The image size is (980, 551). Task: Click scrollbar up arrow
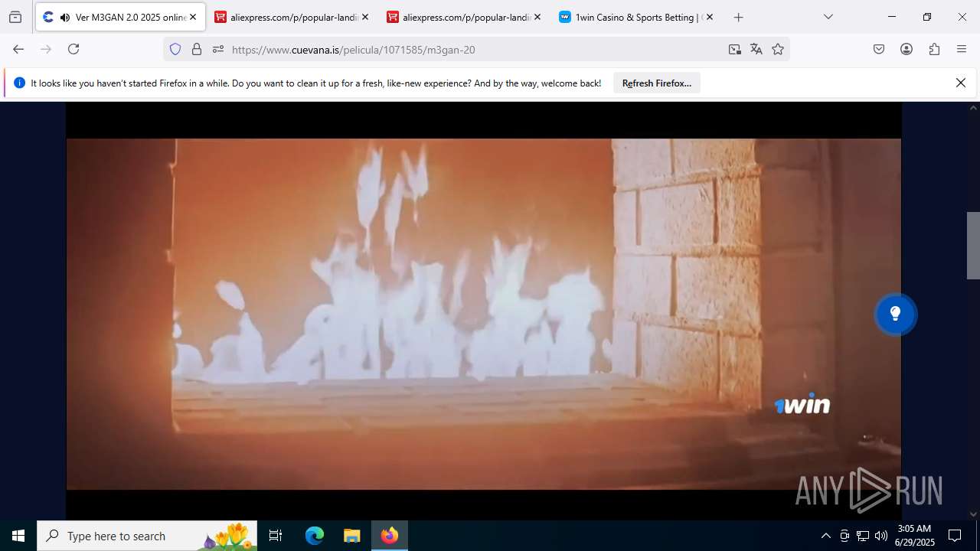click(x=973, y=108)
